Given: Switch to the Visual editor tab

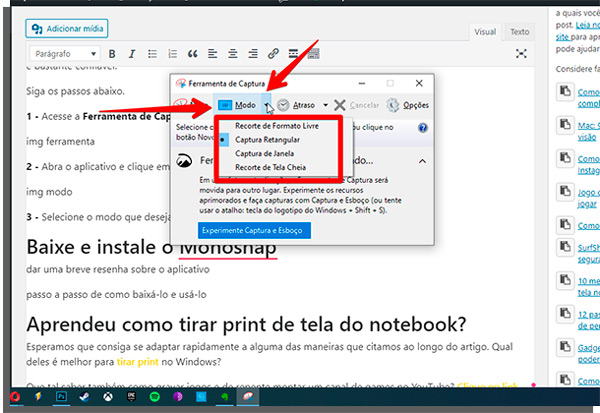Looking at the screenshot, I should [x=485, y=32].
